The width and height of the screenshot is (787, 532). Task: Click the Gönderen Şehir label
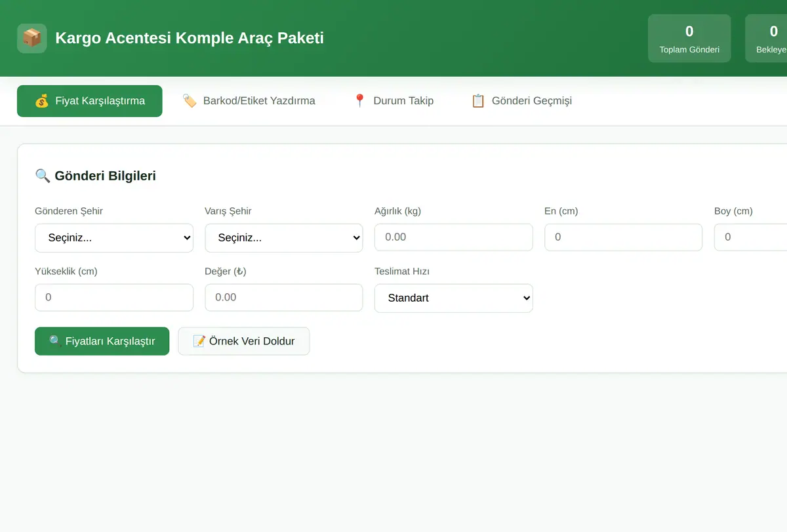pyautogui.click(x=69, y=211)
